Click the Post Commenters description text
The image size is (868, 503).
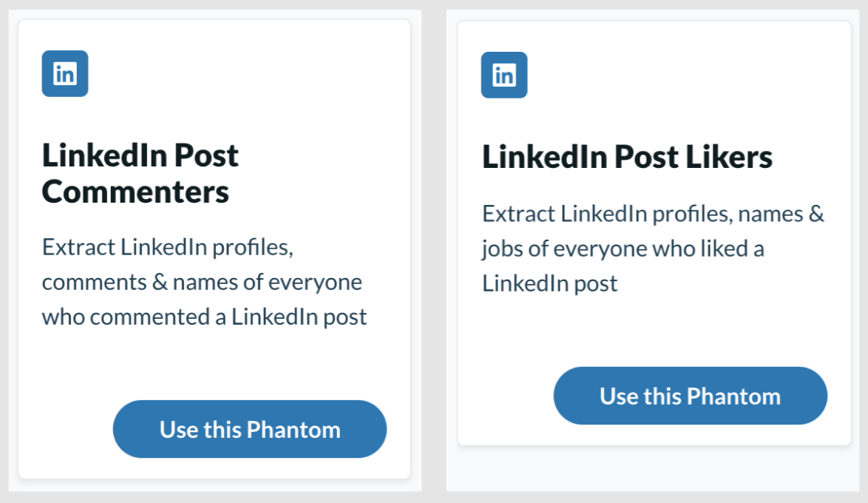click(204, 282)
